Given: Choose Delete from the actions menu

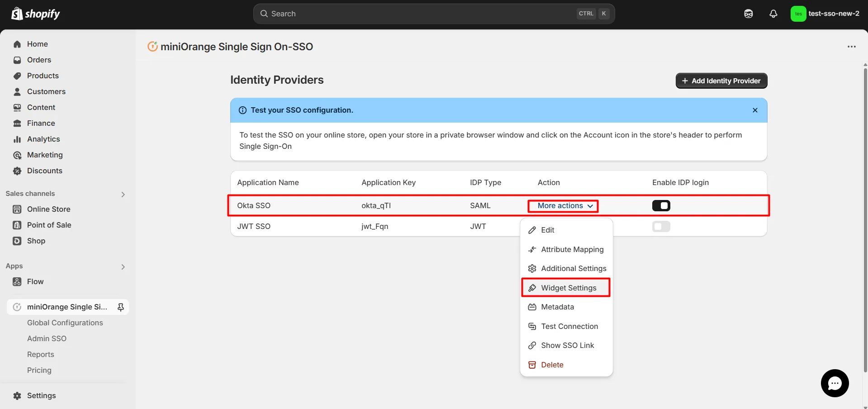Looking at the screenshot, I should (566, 365).
